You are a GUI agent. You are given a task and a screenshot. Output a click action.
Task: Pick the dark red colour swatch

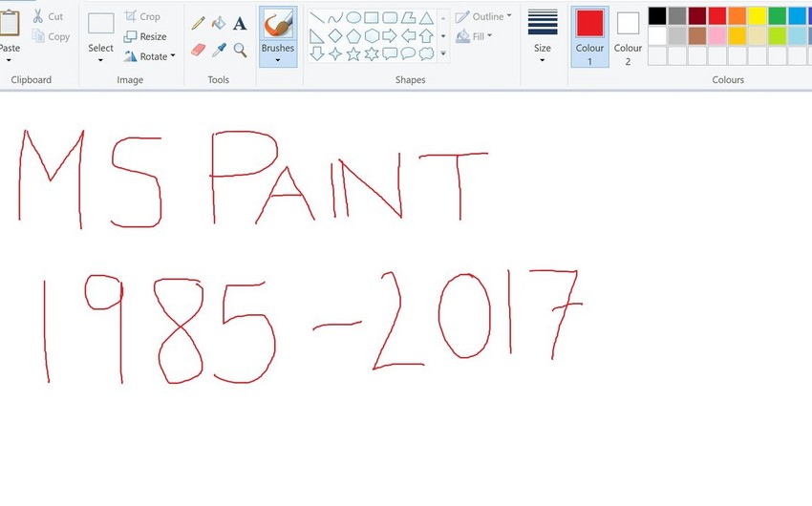click(x=697, y=16)
